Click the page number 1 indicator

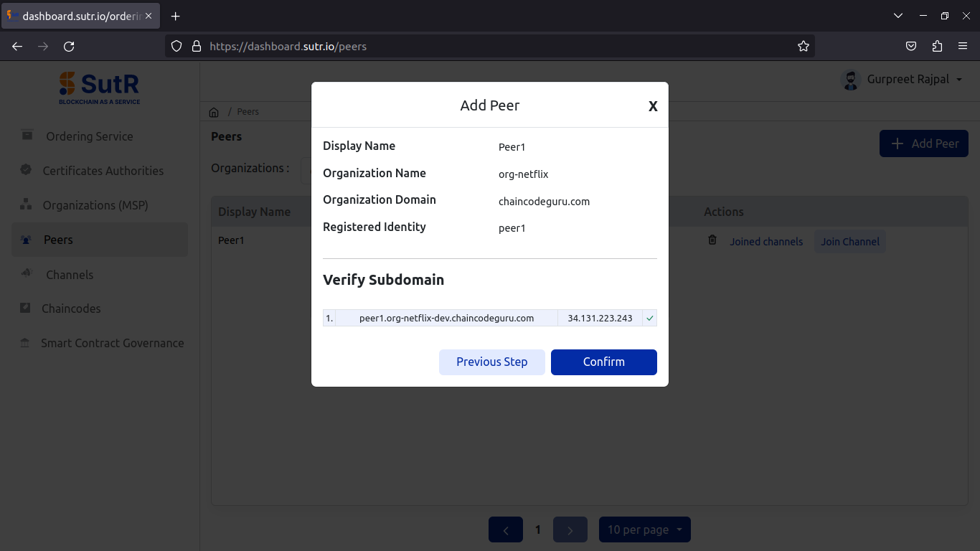point(538,530)
